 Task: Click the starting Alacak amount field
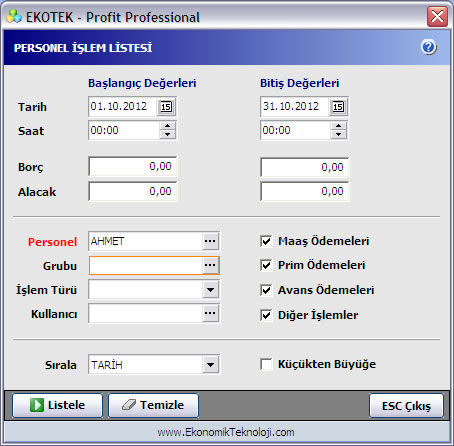[133, 191]
